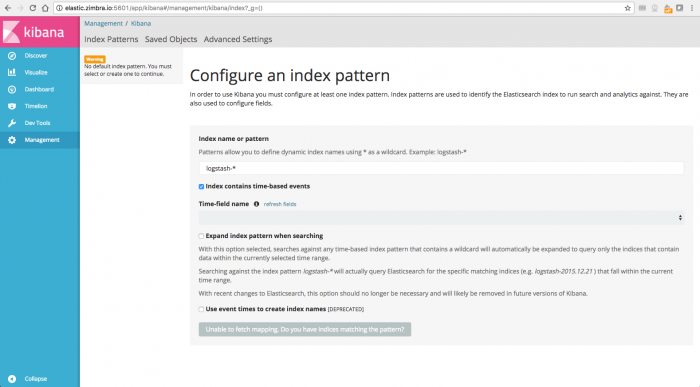Reload the page

pyautogui.click(x=33, y=8)
